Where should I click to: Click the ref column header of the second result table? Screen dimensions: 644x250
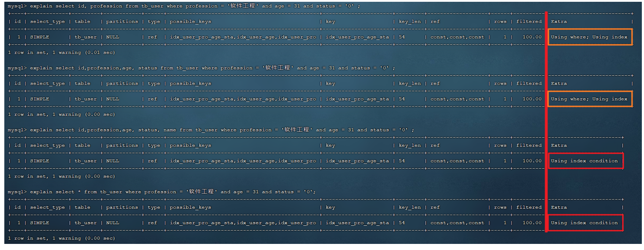[435, 84]
